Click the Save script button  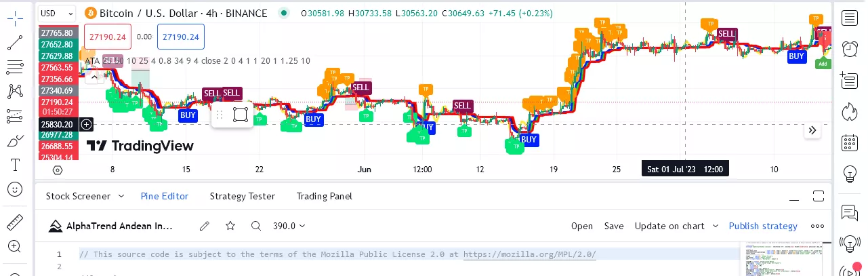[x=614, y=226]
